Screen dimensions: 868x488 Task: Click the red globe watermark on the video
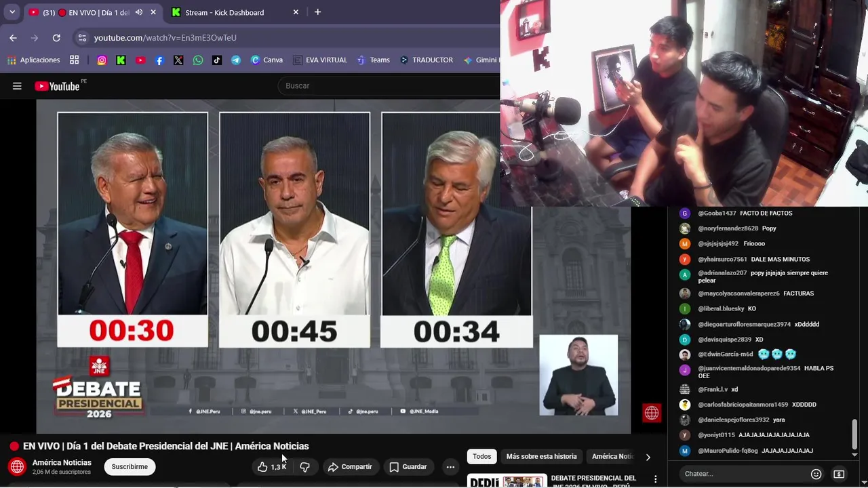click(652, 413)
